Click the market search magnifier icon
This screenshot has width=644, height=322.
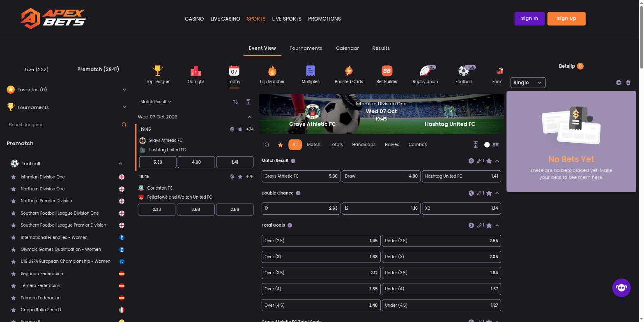pos(267,145)
